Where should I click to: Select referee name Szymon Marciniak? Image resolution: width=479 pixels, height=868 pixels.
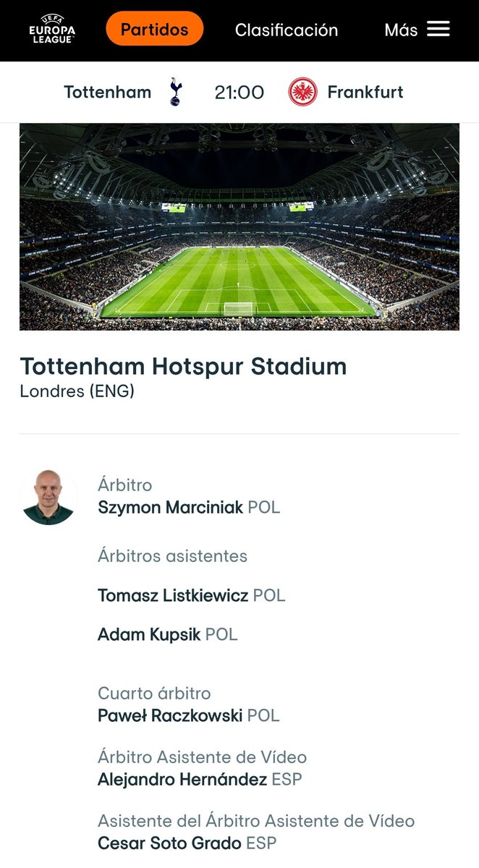171,507
